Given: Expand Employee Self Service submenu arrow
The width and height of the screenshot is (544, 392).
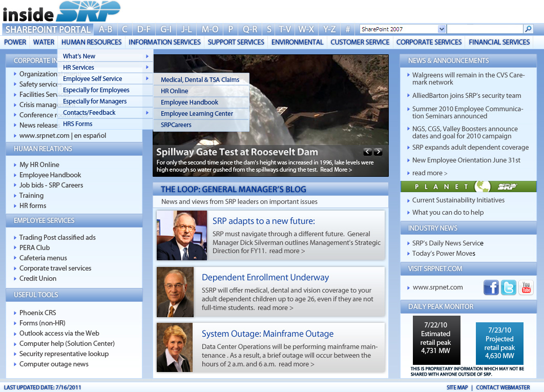Looking at the screenshot, I should click(x=147, y=79).
